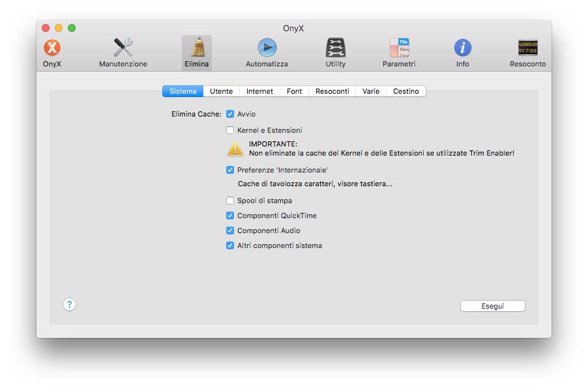Screen dimensions: 588x390
Task: Open the Utility wrench icon
Action: 336,48
